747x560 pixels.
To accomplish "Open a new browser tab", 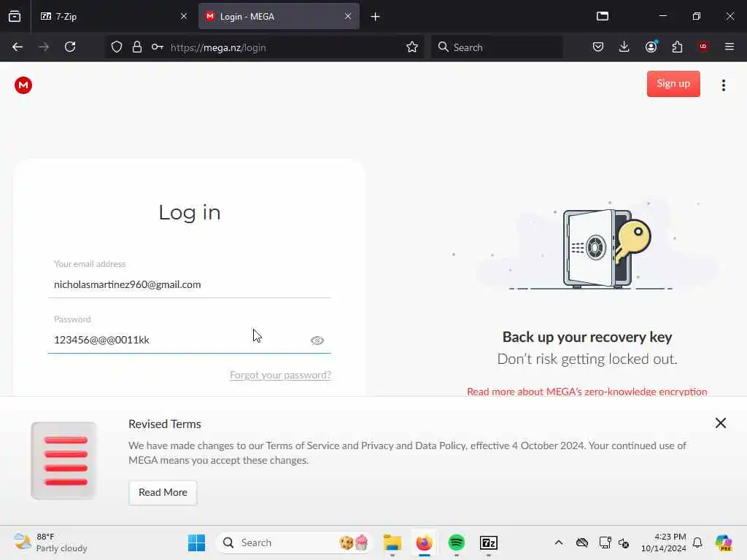I will point(375,17).
